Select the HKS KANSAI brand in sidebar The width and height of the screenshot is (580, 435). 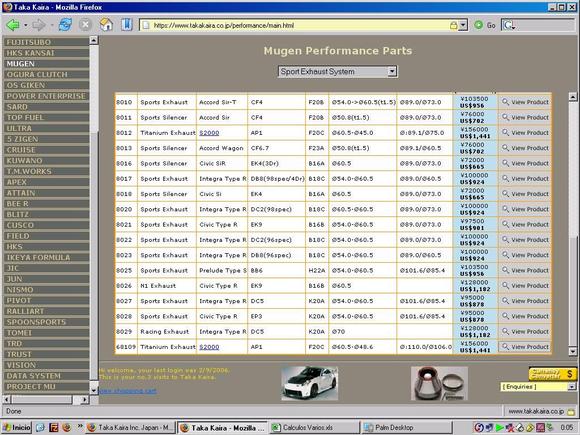[x=46, y=53]
